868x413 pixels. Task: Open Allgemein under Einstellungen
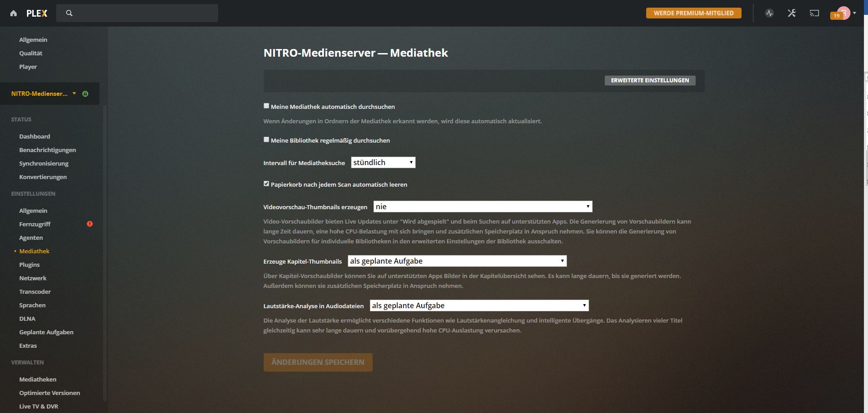pos(33,211)
